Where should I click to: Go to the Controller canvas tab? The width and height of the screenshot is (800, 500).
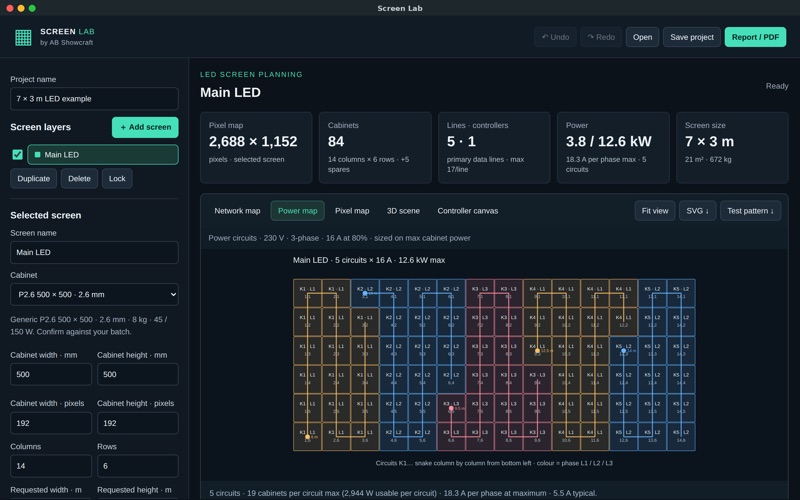pos(468,211)
